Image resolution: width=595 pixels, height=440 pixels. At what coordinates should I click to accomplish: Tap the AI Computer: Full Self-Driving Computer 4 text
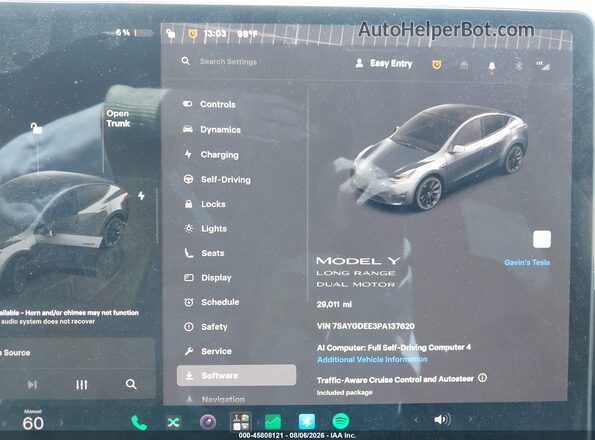pyautogui.click(x=394, y=347)
